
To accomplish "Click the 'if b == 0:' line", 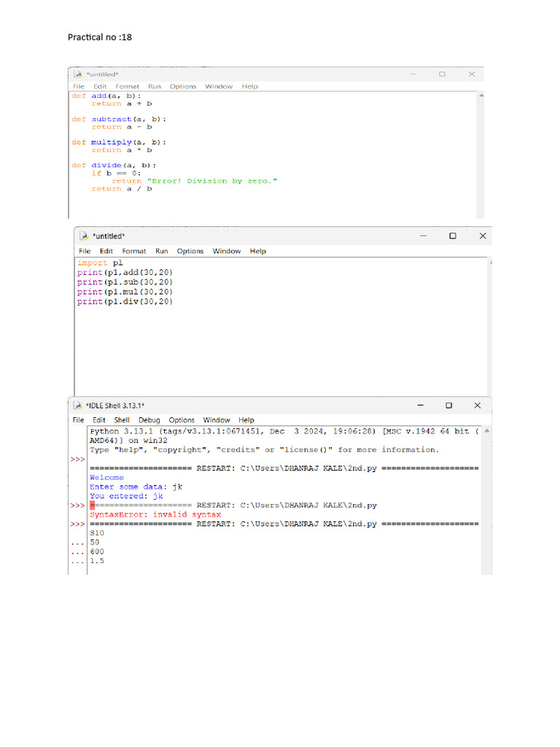I will pos(116,174).
